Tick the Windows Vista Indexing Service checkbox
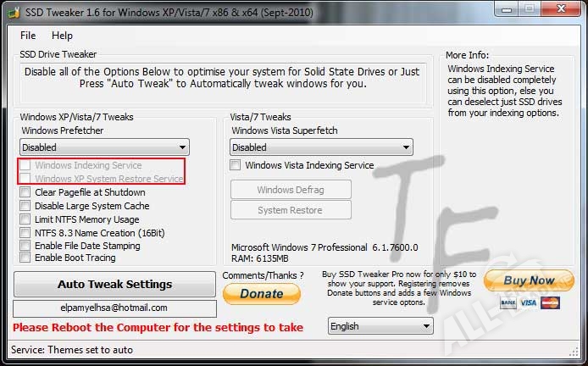Image resolution: width=588 pixels, height=366 pixels. click(x=236, y=165)
